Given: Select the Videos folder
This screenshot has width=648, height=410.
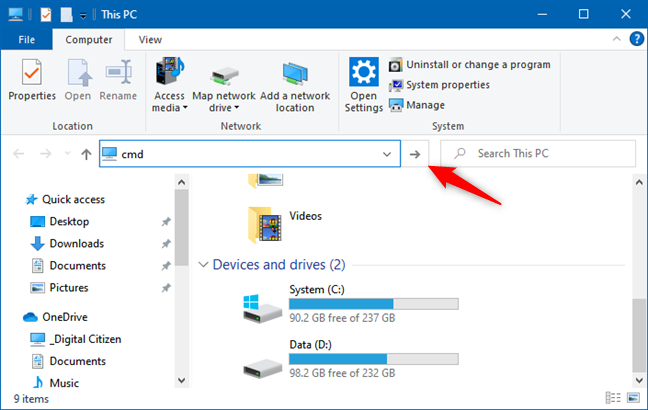Looking at the screenshot, I should tap(285, 224).
